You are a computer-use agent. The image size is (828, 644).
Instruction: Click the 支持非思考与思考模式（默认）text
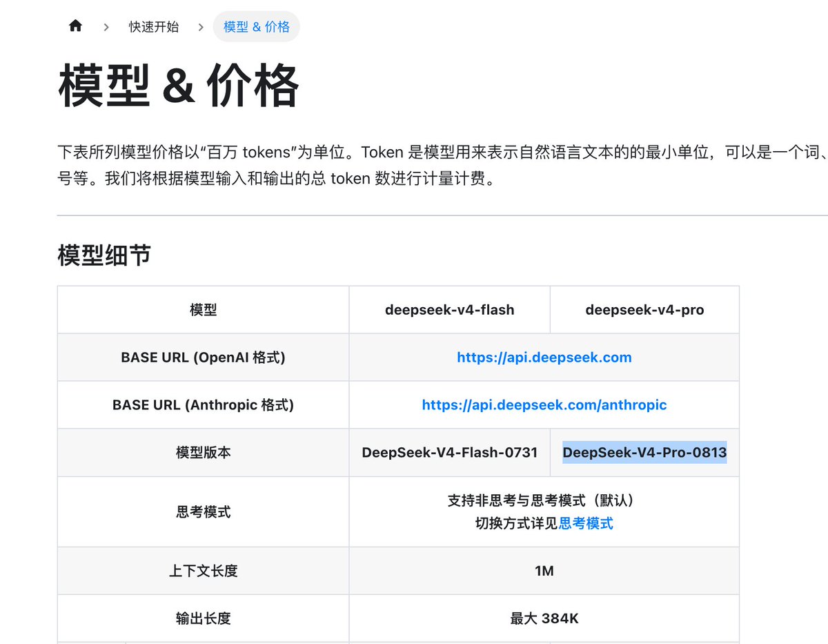(544, 500)
